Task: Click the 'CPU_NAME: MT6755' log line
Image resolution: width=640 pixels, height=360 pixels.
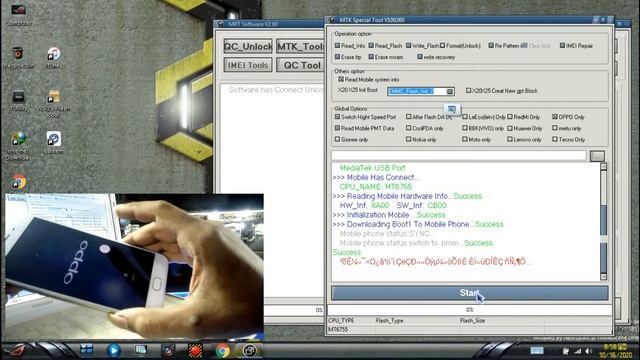Action: click(376, 187)
